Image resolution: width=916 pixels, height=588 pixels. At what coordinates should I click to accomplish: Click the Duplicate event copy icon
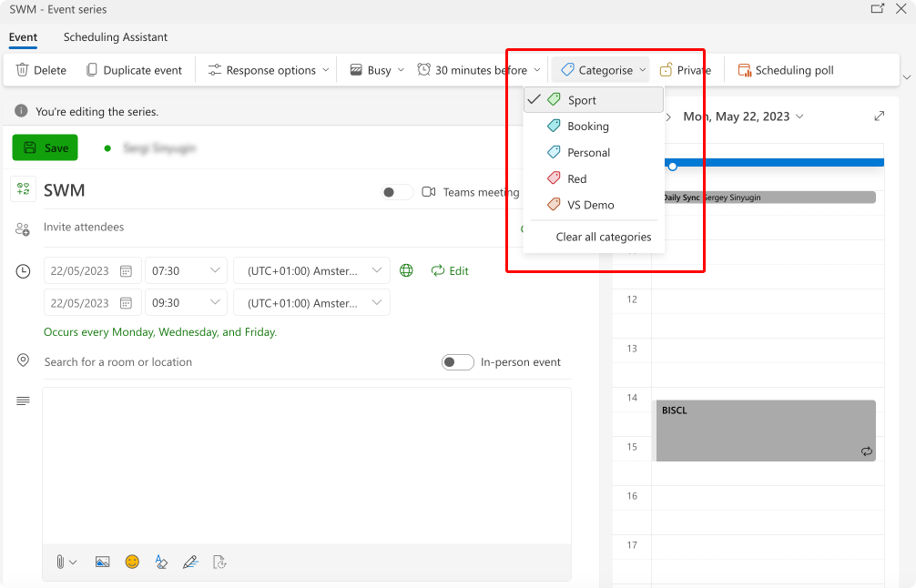coord(91,70)
